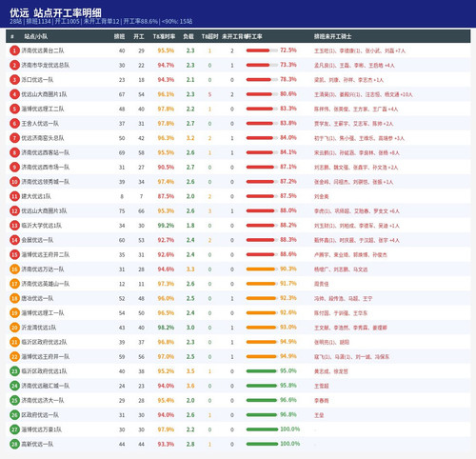476x459 pixels.
Task: Click the 3.5 load value in row 23
Action: tap(190, 371)
